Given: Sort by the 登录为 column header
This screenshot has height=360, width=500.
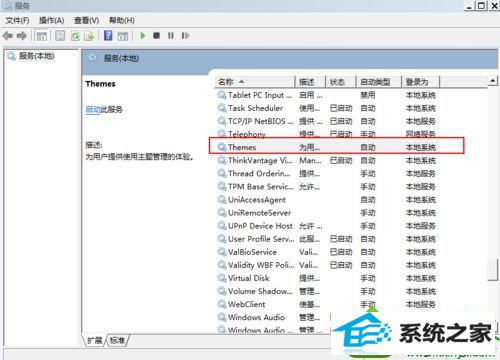Looking at the screenshot, I should click(x=421, y=82).
